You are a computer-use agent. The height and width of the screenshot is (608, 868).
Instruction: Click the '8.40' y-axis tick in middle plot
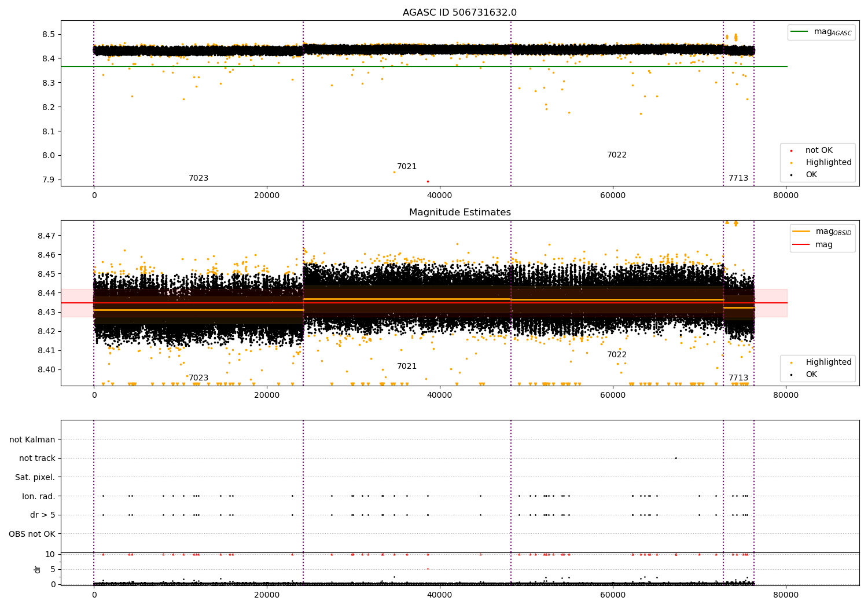pos(46,369)
